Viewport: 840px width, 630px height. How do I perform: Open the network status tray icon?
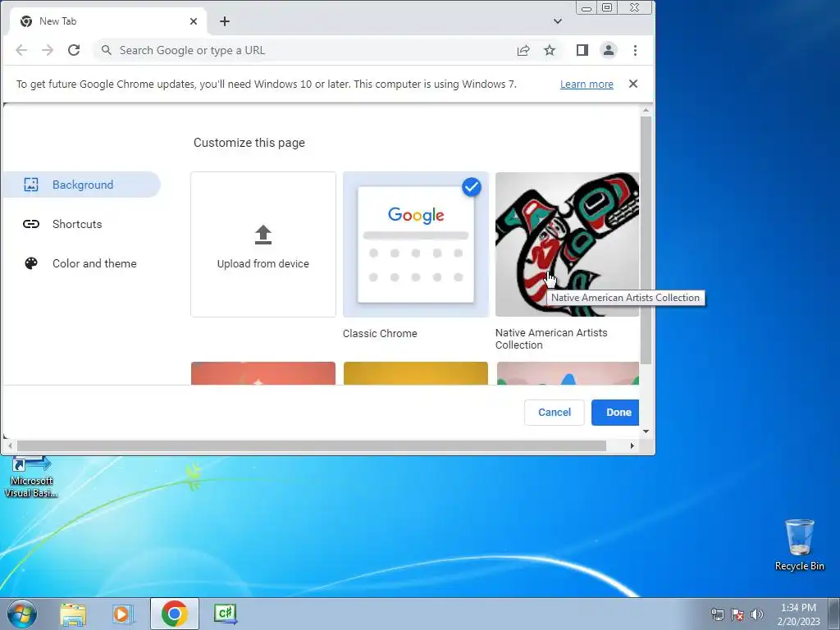click(717, 614)
